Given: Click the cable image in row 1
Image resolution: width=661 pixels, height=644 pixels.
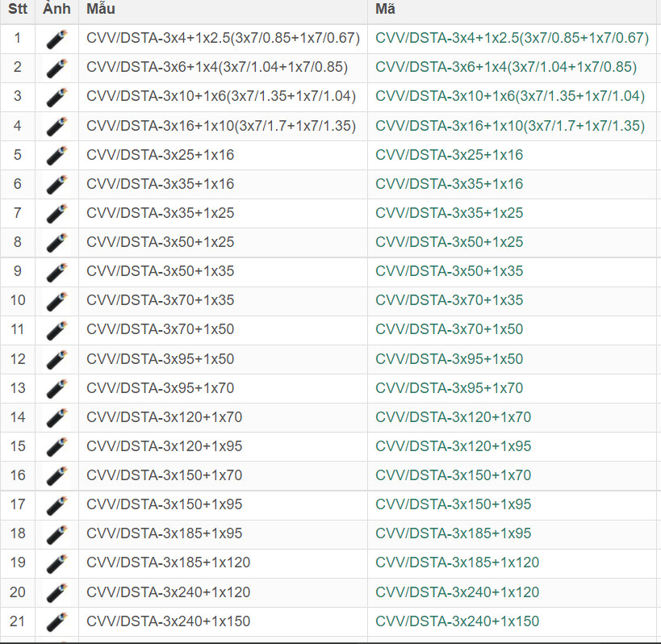Looking at the screenshot, I should pos(56,38).
